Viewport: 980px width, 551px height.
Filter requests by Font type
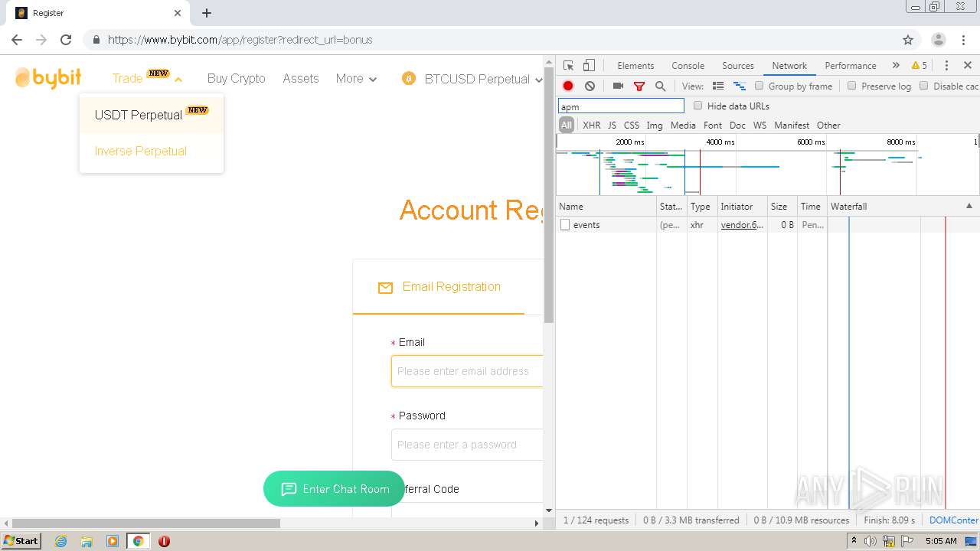point(713,125)
